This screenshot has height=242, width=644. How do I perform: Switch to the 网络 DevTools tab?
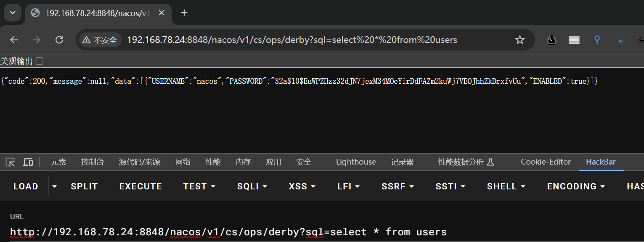tap(183, 162)
